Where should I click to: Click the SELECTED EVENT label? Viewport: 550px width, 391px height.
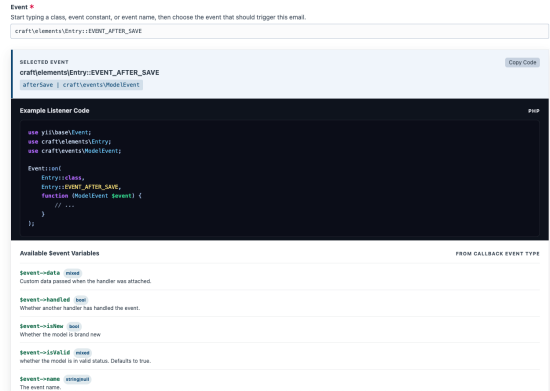pyautogui.click(x=44, y=62)
